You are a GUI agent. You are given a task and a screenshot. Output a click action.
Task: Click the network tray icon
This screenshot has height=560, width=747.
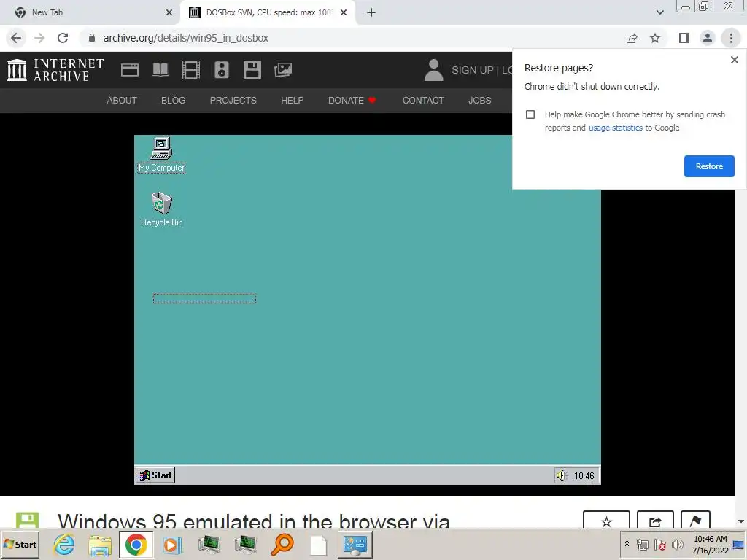tap(643, 544)
